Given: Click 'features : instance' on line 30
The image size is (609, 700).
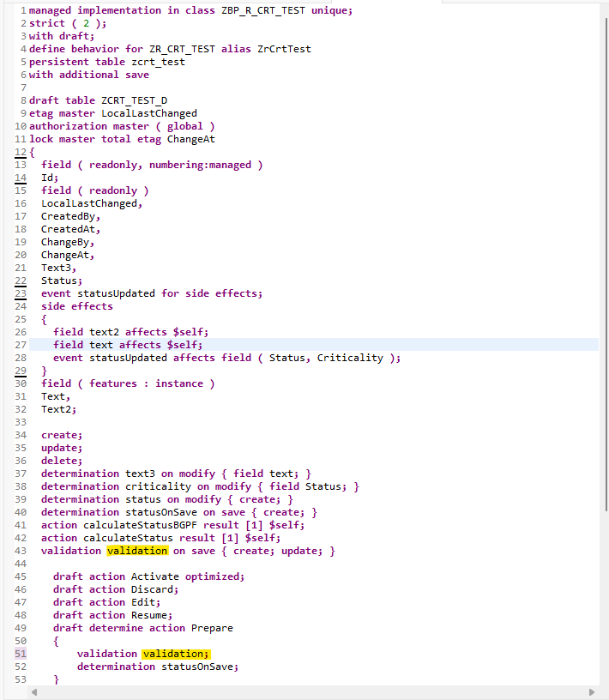Looking at the screenshot, I should (x=146, y=383).
